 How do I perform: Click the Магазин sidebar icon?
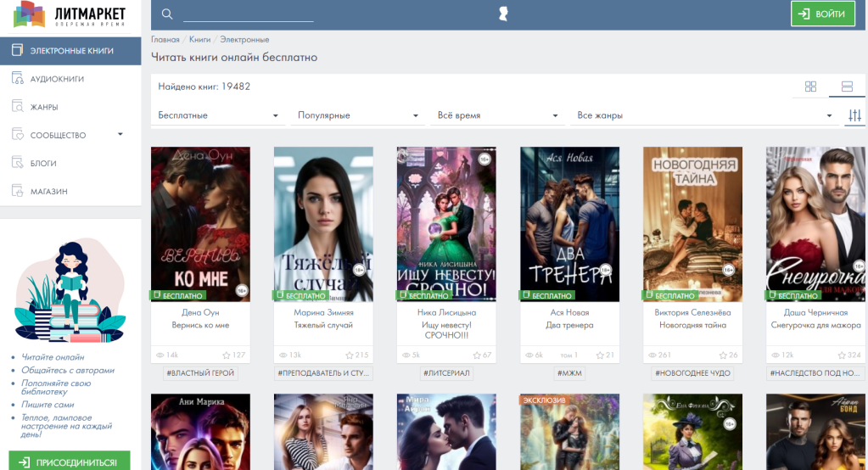(x=17, y=191)
